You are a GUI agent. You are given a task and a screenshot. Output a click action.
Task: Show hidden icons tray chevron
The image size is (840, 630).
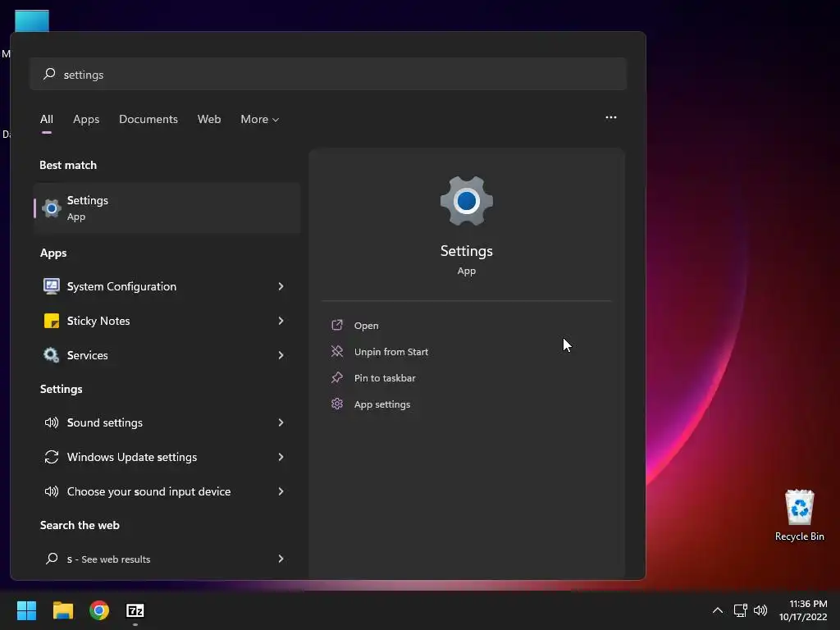(717, 610)
